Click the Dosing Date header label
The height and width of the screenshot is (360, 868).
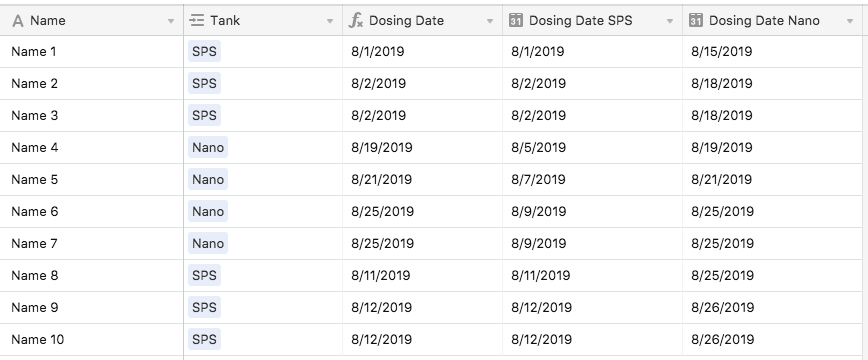[406, 21]
